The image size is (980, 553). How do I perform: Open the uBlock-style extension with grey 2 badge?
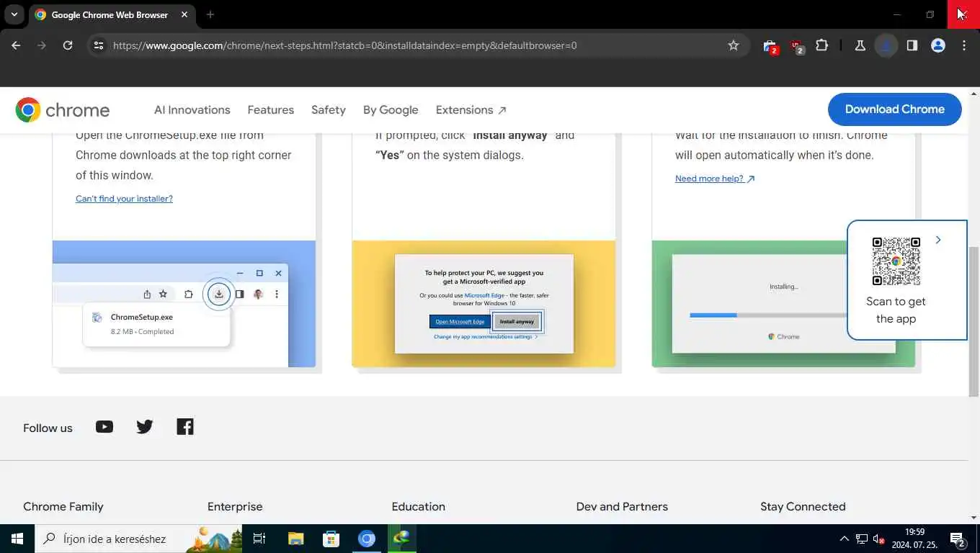click(796, 46)
